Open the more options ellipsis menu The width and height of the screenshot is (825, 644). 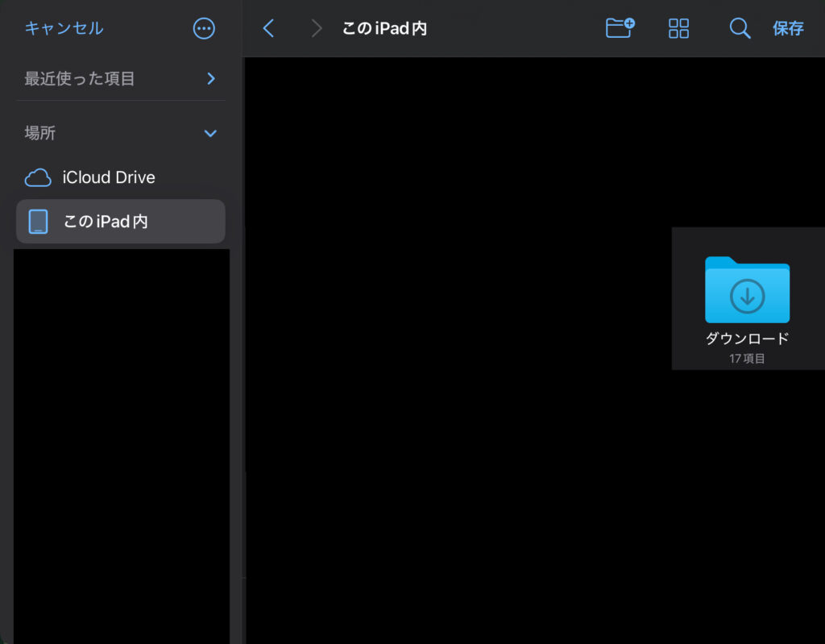tap(205, 28)
